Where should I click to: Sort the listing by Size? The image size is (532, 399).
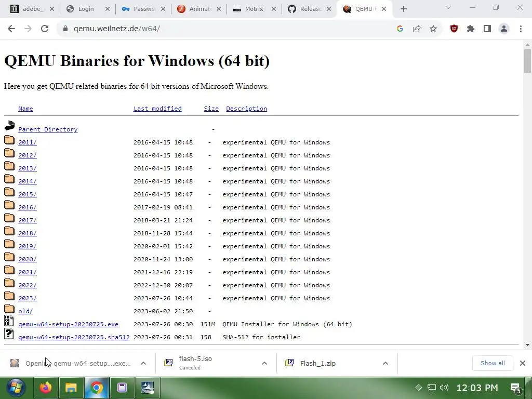click(x=211, y=109)
